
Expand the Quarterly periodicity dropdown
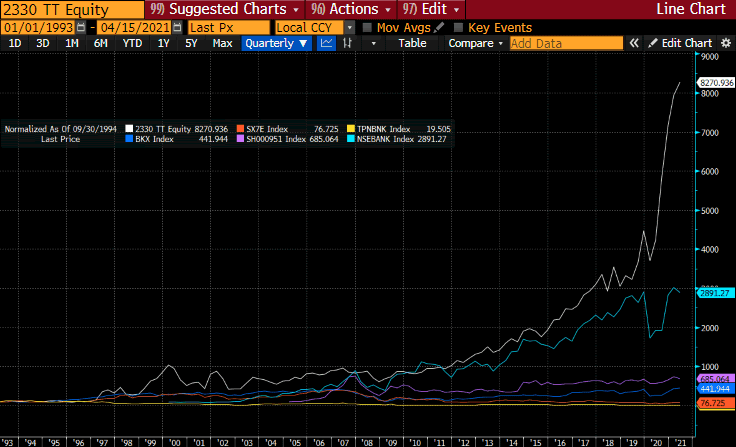[x=276, y=43]
